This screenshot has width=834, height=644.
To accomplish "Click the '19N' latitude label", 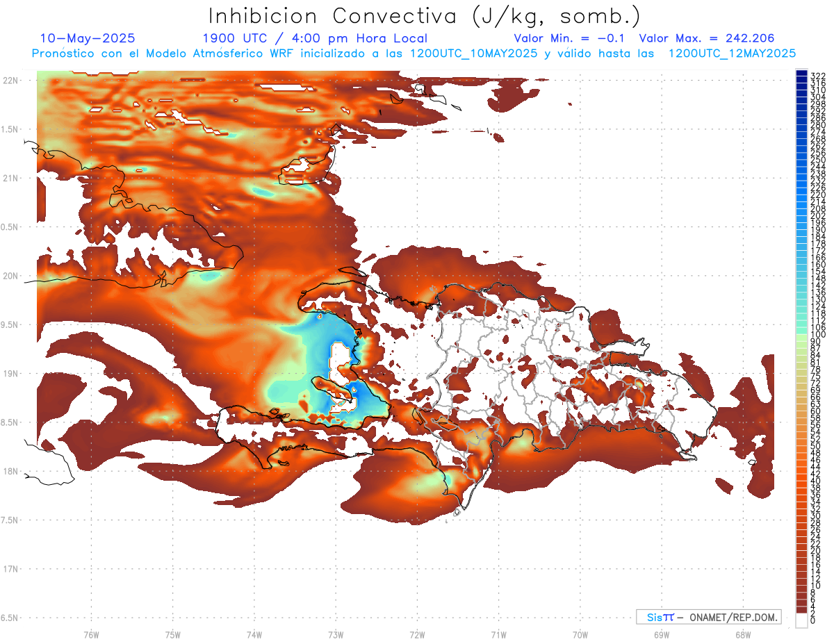I will click(10, 373).
